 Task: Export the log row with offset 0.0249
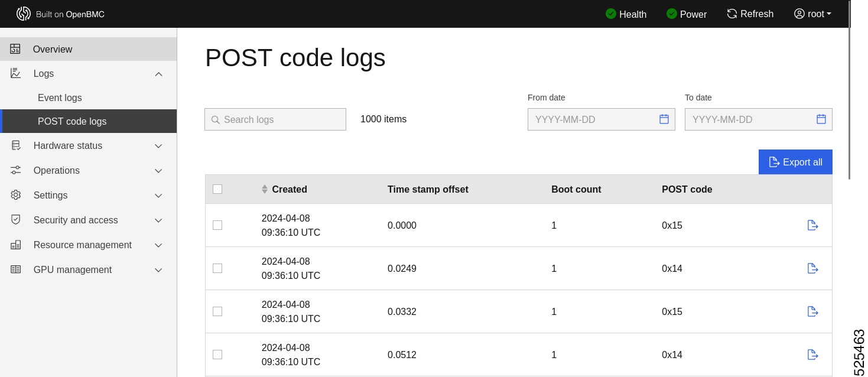[x=812, y=268]
